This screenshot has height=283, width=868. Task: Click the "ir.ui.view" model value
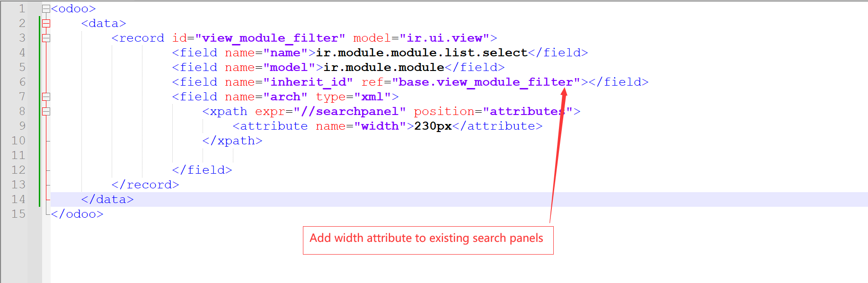pyautogui.click(x=444, y=38)
